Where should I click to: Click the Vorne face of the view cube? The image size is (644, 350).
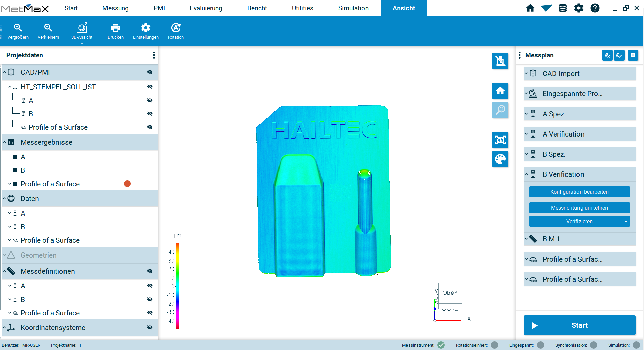click(450, 310)
